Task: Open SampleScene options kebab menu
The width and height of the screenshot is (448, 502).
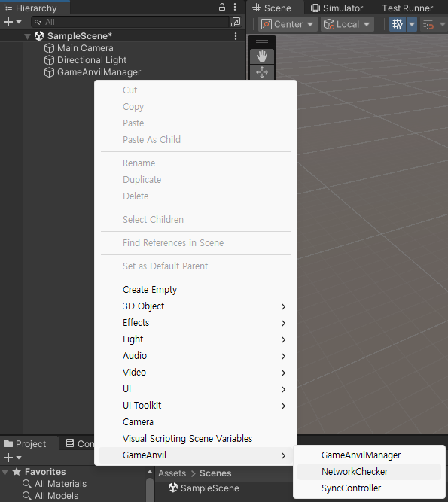Action: pos(236,36)
